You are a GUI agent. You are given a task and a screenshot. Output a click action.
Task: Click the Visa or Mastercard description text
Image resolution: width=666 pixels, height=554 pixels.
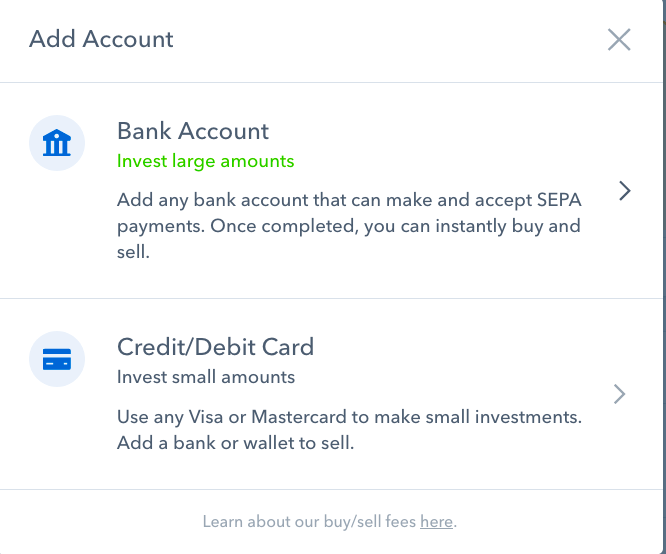pyautogui.click(x=349, y=416)
